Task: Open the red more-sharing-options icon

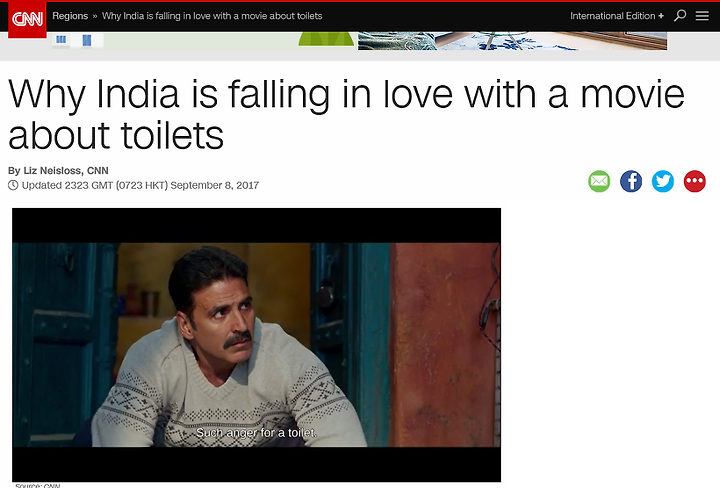Action: [x=694, y=181]
